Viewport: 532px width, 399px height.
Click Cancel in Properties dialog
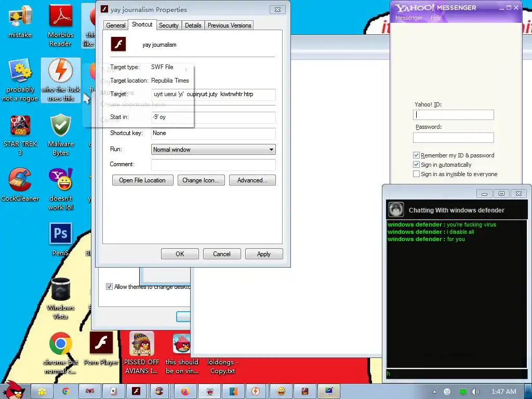[221, 254]
